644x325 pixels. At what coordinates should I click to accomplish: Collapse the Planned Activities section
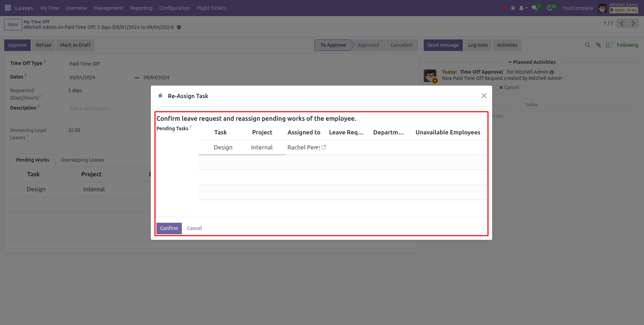pyautogui.click(x=532, y=62)
